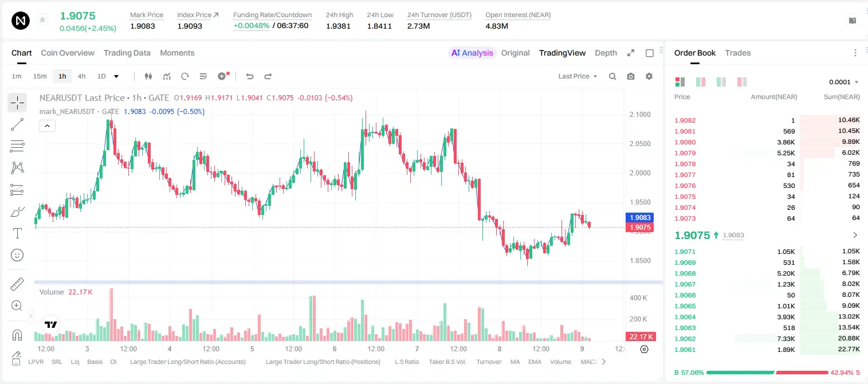
Task: Toggle the favorite star for NEAR
Action: (x=42, y=20)
